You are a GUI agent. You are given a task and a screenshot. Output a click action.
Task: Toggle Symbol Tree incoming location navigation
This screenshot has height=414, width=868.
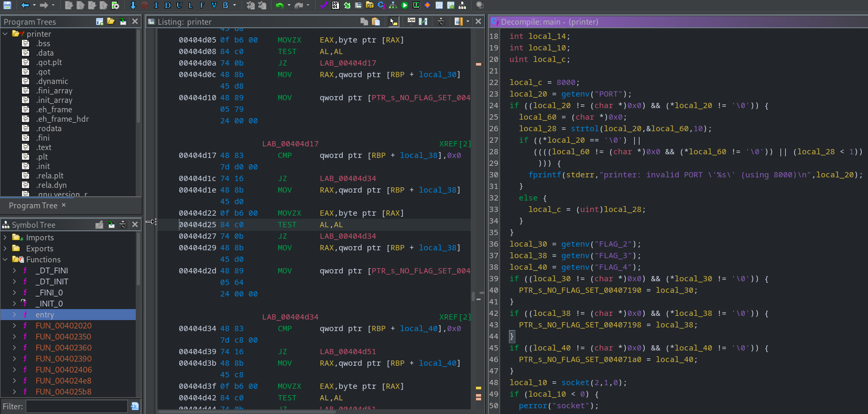tap(111, 225)
